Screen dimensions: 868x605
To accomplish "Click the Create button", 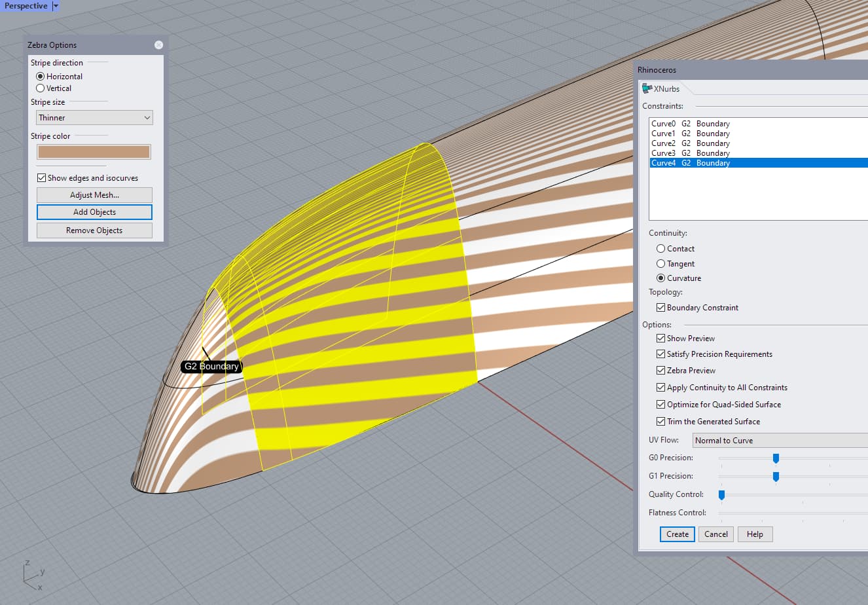I will (678, 534).
